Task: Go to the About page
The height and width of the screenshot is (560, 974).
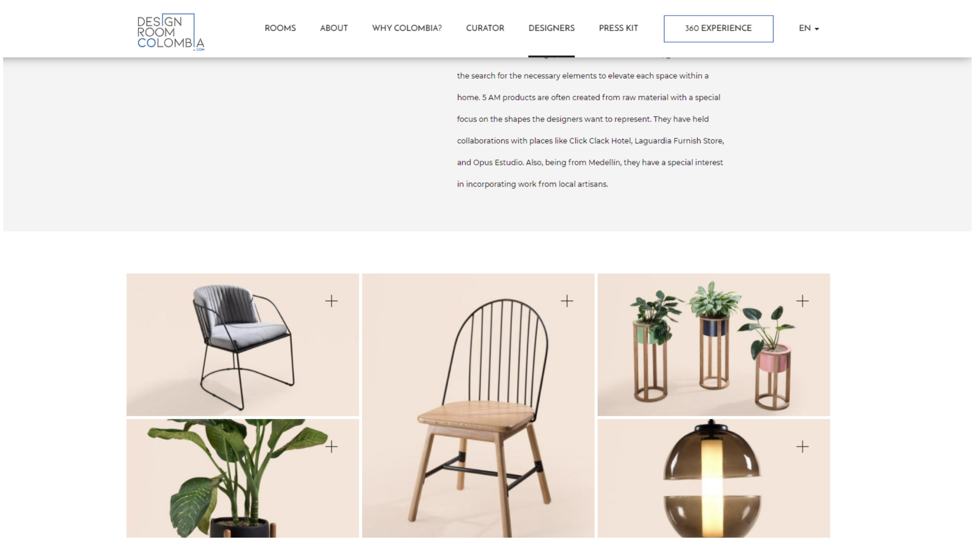Action: tap(334, 28)
